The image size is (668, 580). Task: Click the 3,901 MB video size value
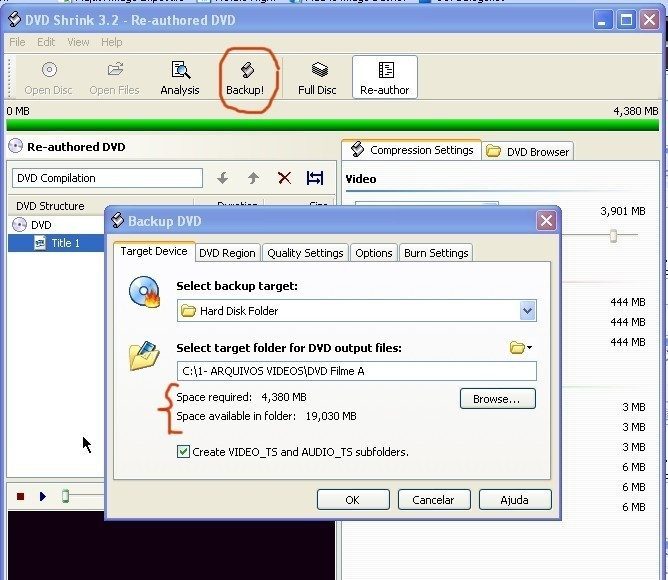coord(622,211)
